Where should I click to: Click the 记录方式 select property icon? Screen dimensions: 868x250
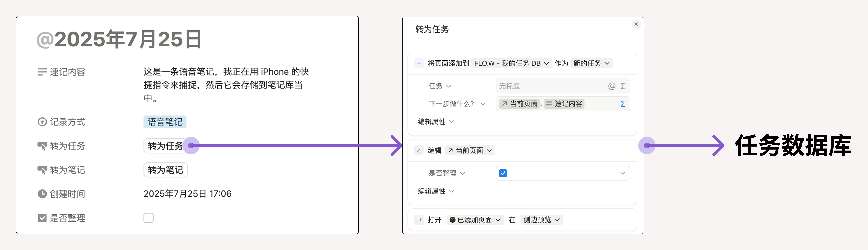42,122
